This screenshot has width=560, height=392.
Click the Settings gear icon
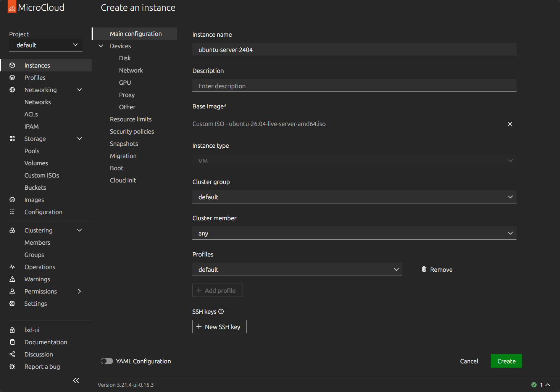pyautogui.click(x=12, y=303)
